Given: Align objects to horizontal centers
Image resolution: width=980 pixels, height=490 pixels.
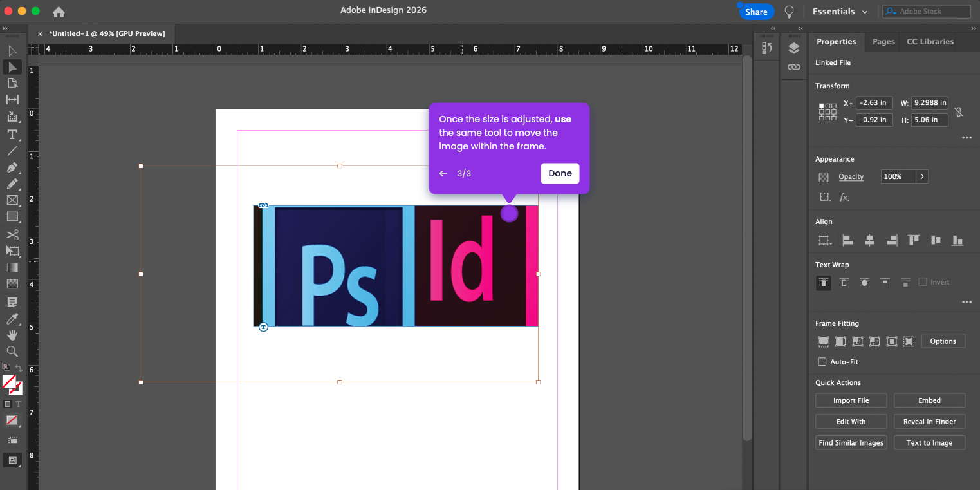Looking at the screenshot, I should pos(870,240).
